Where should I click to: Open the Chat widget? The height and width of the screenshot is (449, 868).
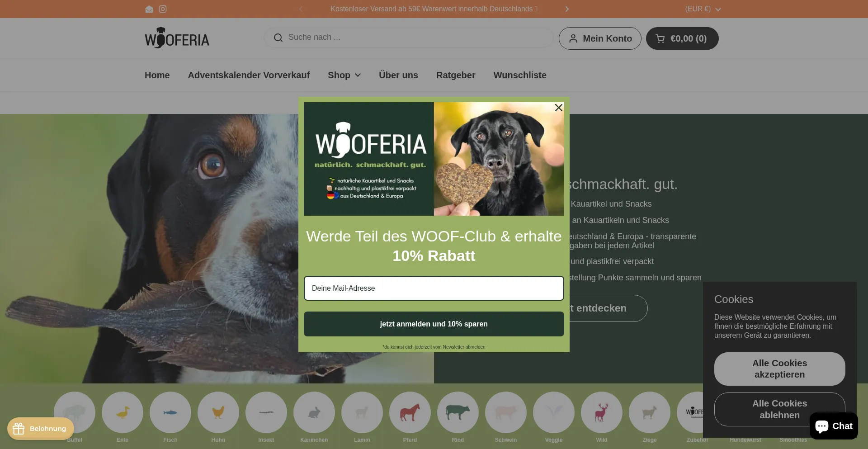tap(834, 426)
